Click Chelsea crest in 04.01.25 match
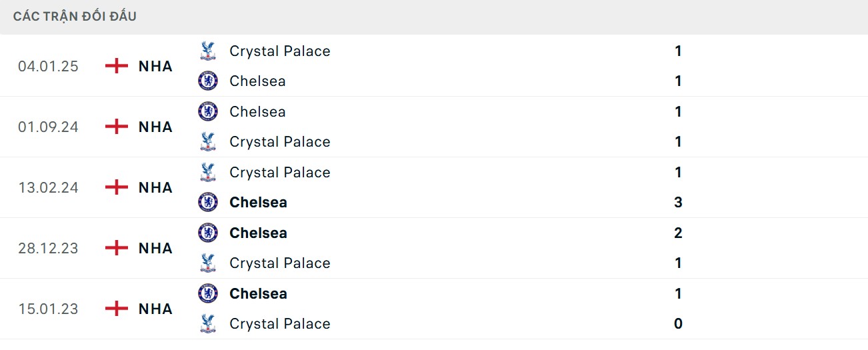The width and height of the screenshot is (868, 350). click(x=208, y=81)
